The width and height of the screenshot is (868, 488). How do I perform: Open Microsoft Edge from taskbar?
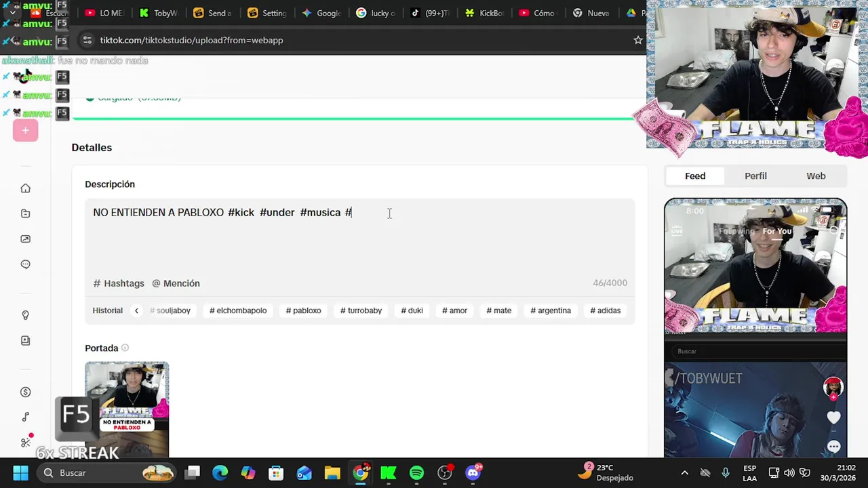tap(220, 472)
